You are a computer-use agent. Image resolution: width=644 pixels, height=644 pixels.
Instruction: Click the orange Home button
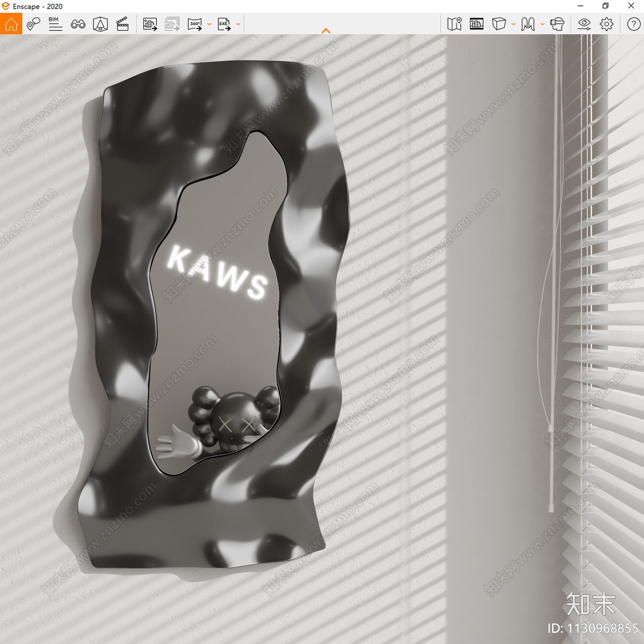click(11, 24)
